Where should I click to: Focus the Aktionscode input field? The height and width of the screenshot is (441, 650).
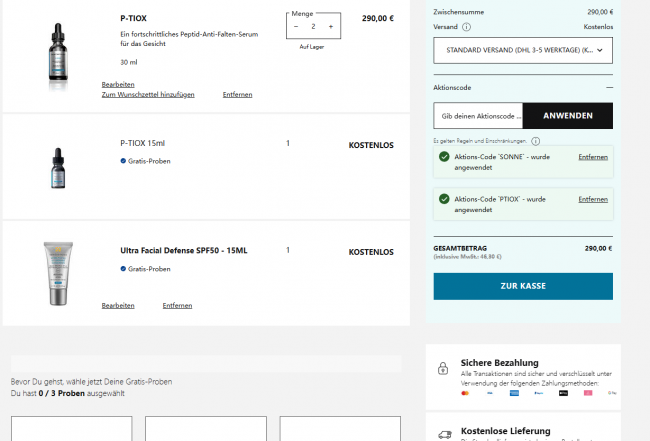(x=478, y=116)
